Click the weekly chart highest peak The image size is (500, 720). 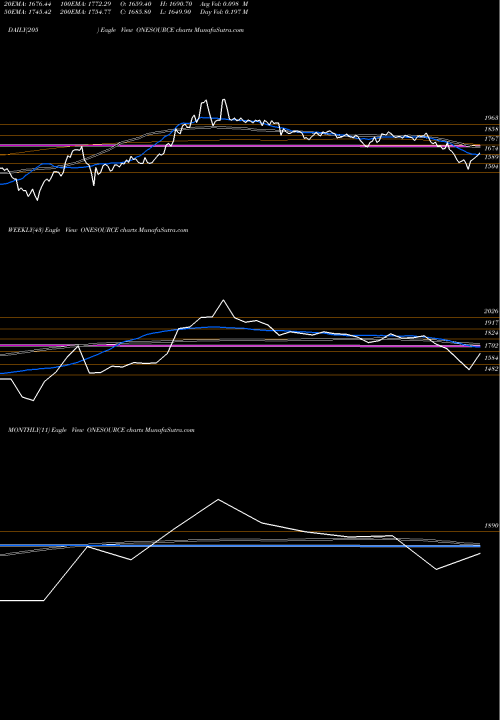224,300
